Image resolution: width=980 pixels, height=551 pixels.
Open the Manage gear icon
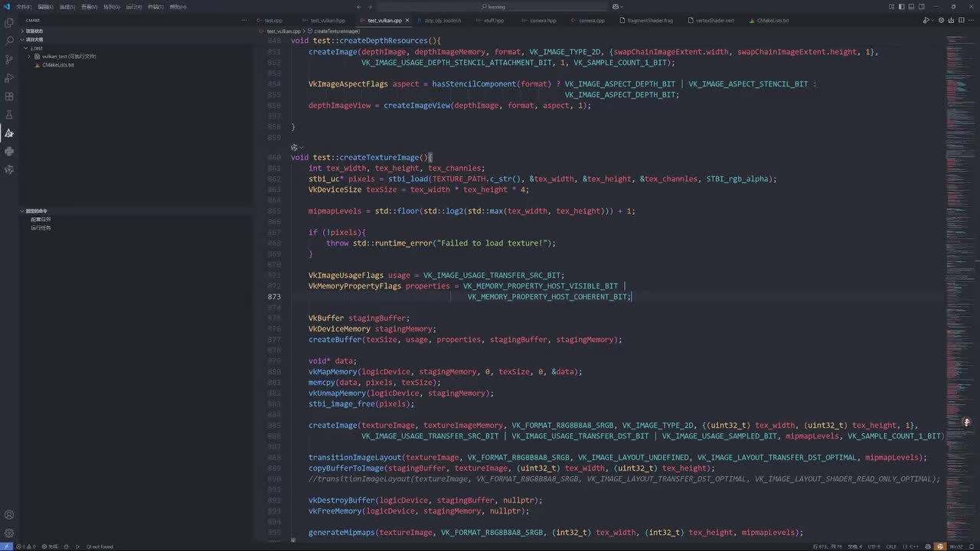(x=9, y=533)
